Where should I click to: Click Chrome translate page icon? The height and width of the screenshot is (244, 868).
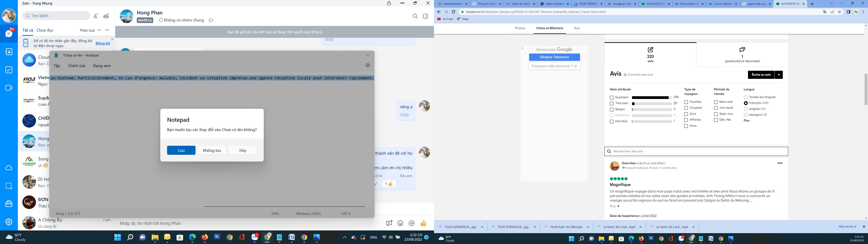[x=825, y=12]
